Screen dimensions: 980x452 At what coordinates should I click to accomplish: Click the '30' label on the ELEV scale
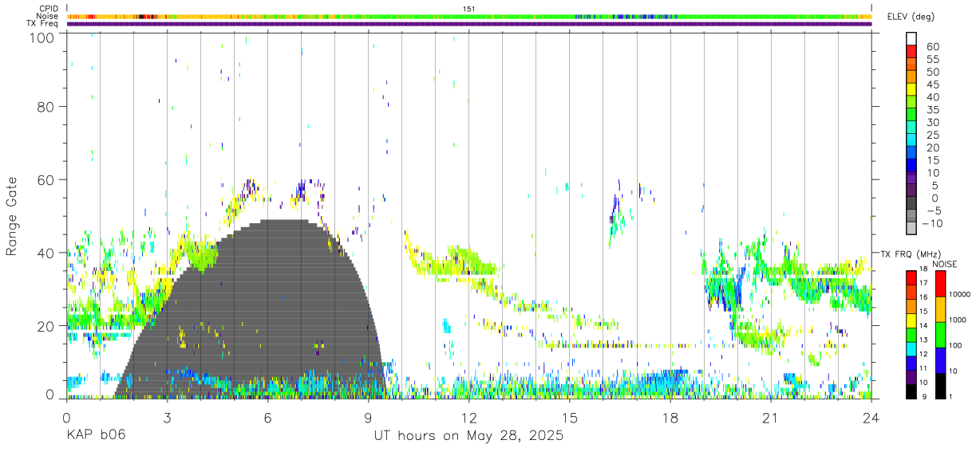coord(932,122)
